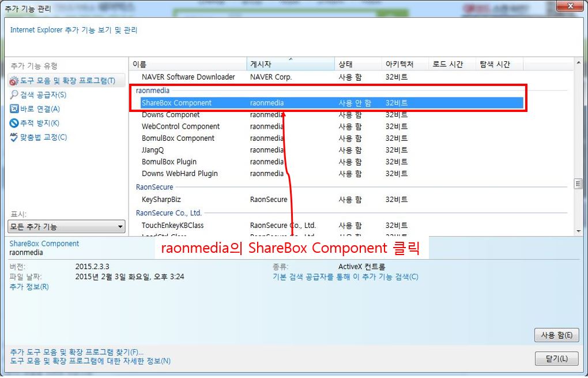Viewport: 588px width, 378px height.
Task: Sort list by 게시자 column header
Action: pos(291,64)
